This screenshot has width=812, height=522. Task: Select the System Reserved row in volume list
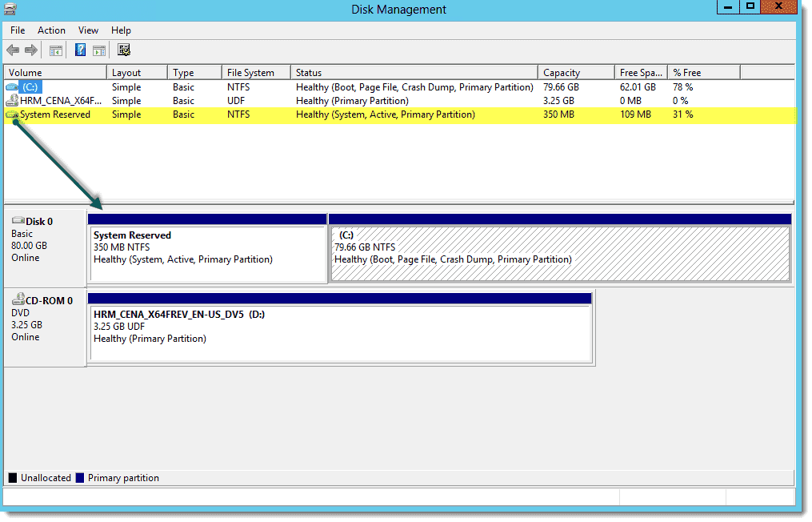(x=55, y=114)
